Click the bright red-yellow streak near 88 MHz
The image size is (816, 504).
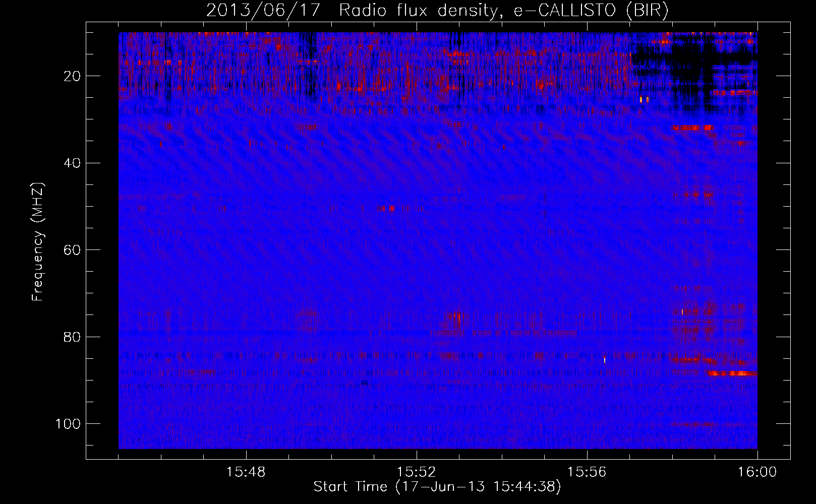(x=732, y=373)
